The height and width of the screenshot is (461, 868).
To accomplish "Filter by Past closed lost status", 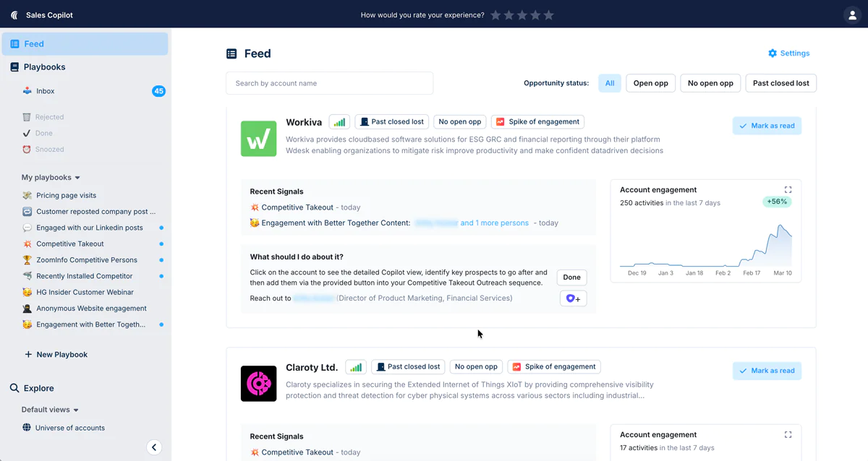I will (x=781, y=83).
